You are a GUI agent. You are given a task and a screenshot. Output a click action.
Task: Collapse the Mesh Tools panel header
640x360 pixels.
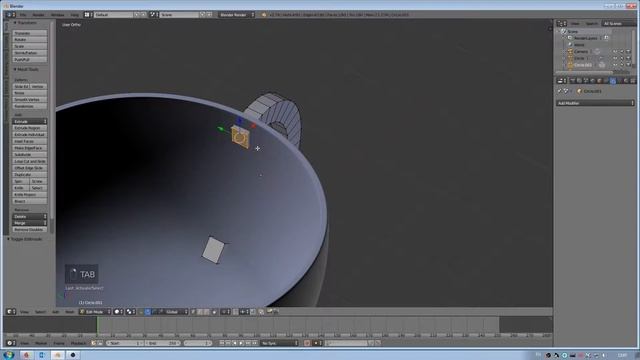tap(26, 69)
